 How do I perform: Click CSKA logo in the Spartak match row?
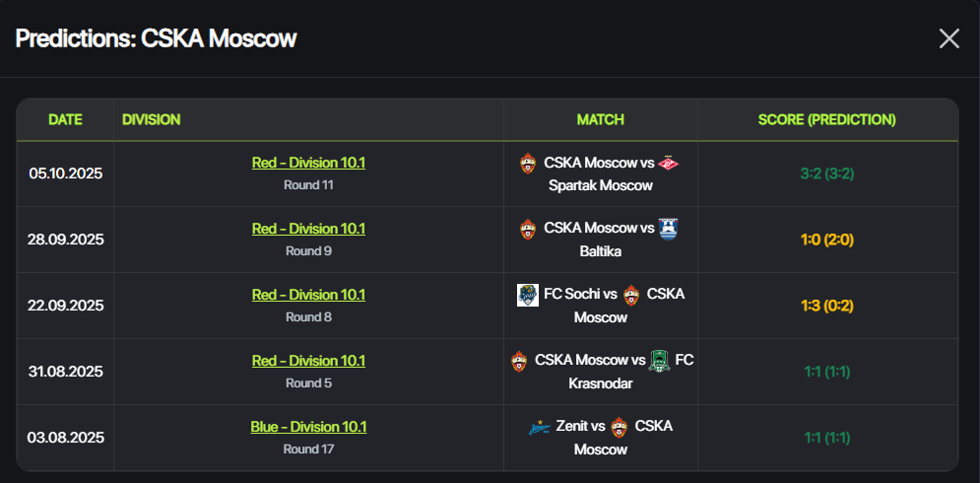click(x=529, y=163)
